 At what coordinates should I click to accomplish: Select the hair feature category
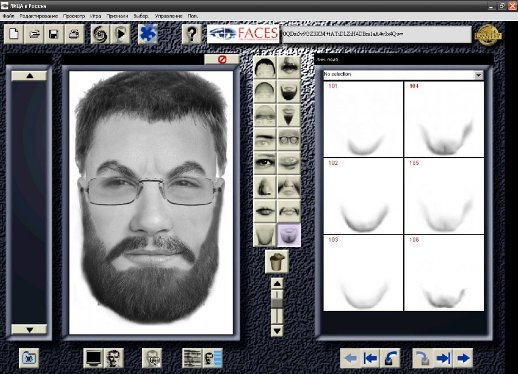tap(265, 67)
